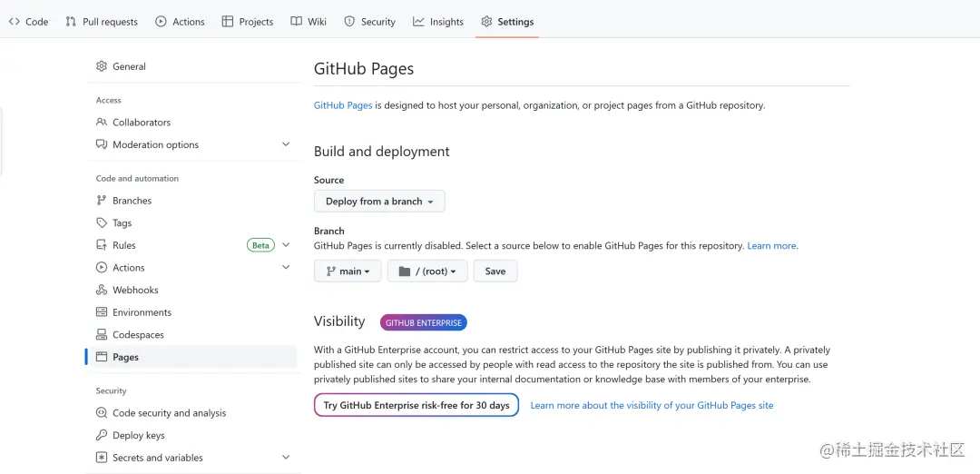Click the Pull requests branch icon
Image resolution: width=980 pixels, height=474 pixels.
[x=71, y=22]
